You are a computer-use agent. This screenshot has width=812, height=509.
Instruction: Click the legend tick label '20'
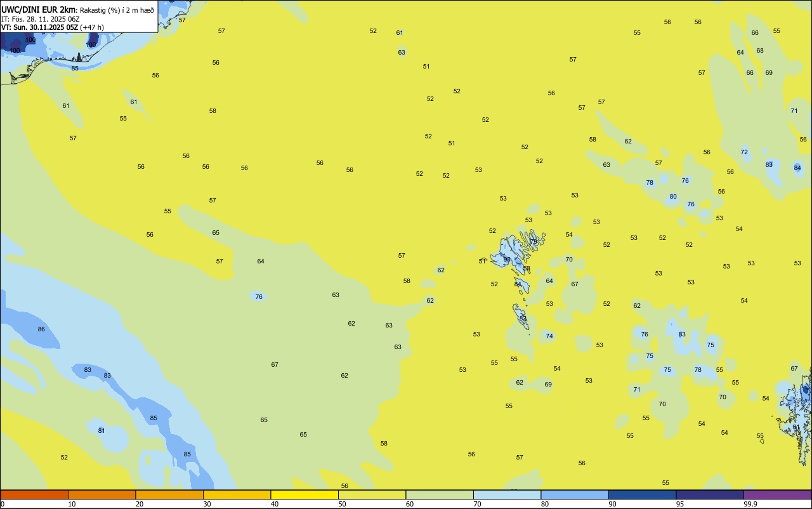click(x=140, y=504)
